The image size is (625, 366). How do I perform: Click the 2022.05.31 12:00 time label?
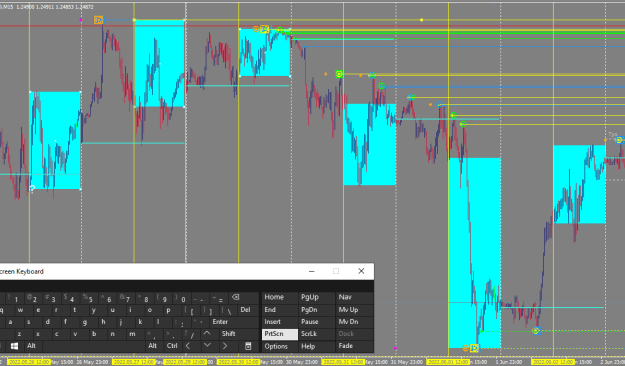[x=343, y=362]
